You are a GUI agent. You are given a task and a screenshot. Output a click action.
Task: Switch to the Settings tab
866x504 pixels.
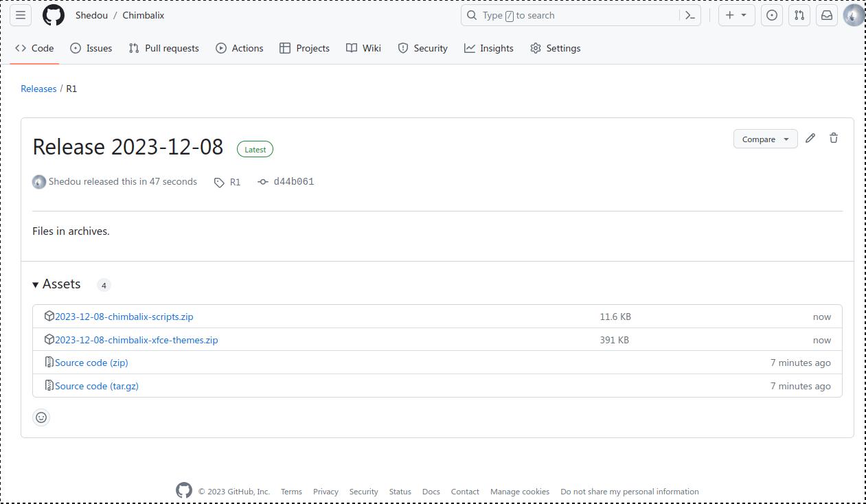(556, 48)
